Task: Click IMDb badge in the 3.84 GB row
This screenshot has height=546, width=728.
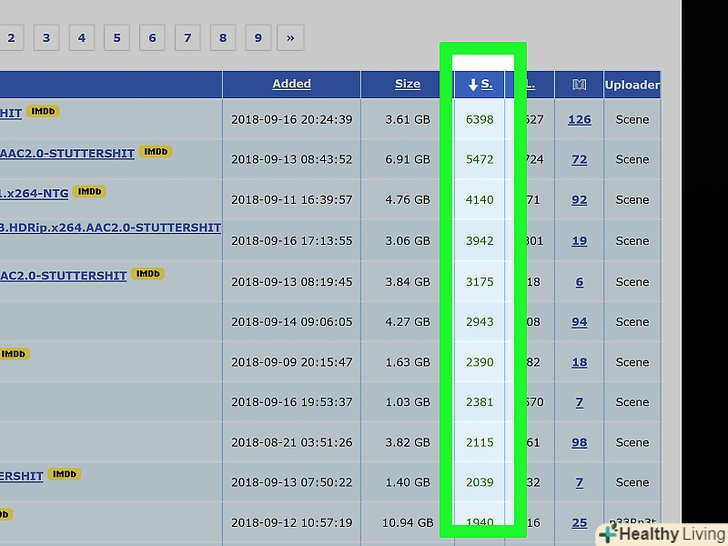Action: point(148,274)
